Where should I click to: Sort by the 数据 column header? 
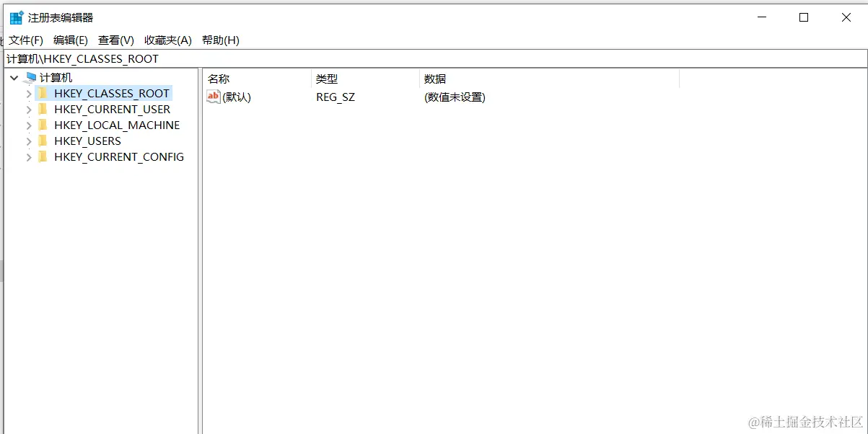549,79
